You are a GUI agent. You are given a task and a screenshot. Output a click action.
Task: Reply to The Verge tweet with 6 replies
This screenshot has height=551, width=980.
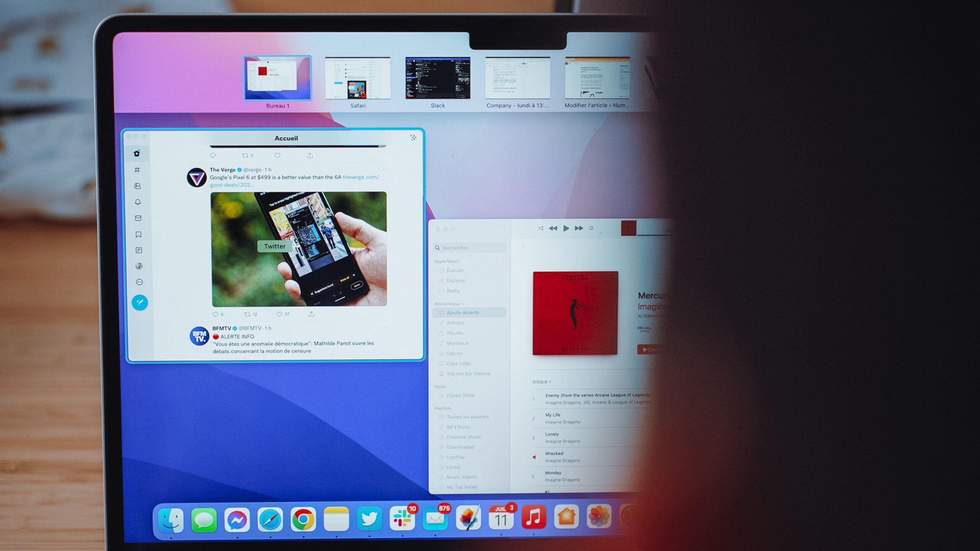[x=215, y=314]
